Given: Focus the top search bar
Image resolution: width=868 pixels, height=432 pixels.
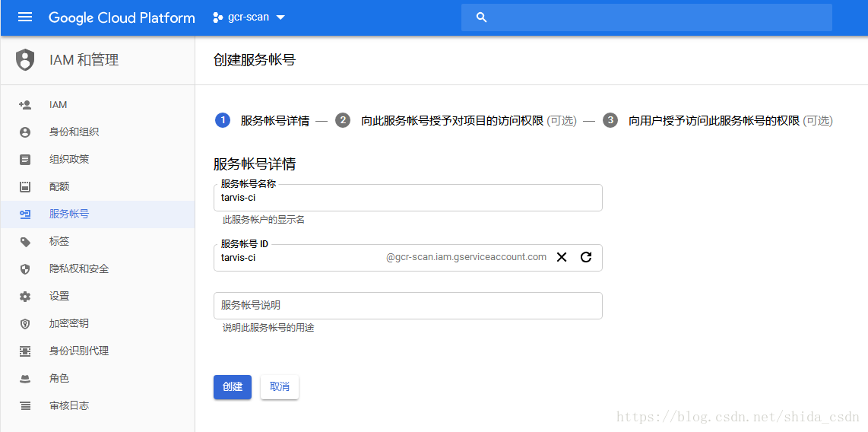Looking at the screenshot, I should click(647, 17).
